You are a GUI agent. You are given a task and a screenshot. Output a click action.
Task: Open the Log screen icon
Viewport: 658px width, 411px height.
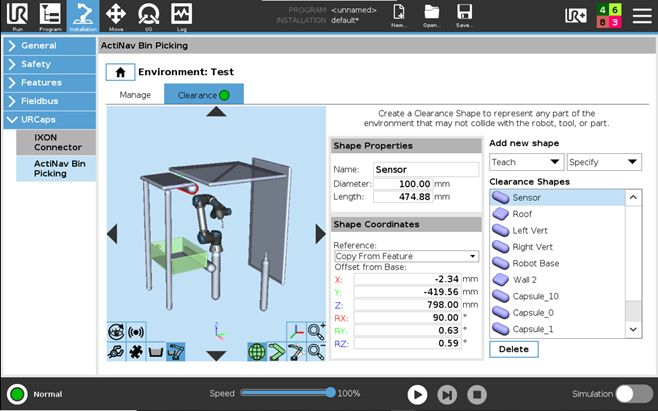181,16
